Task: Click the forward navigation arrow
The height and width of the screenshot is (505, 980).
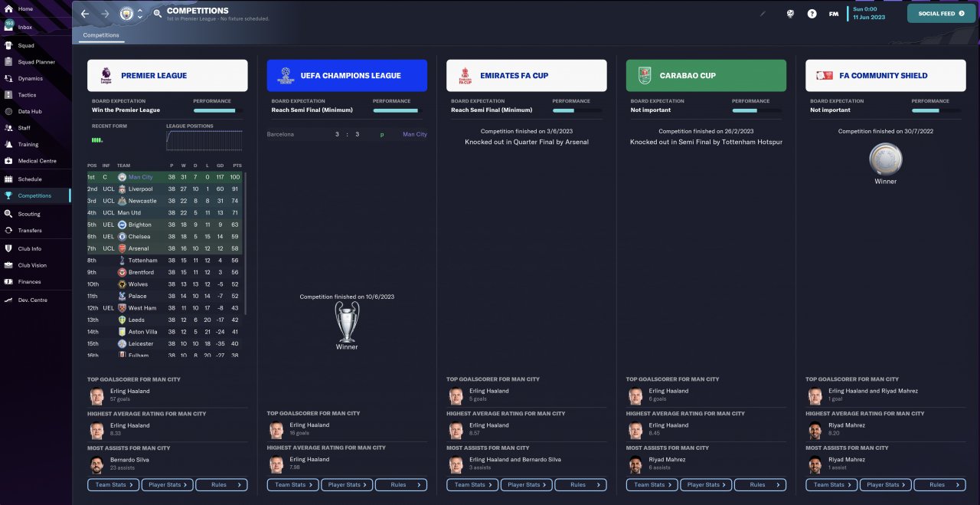Action: click(105, 14)
